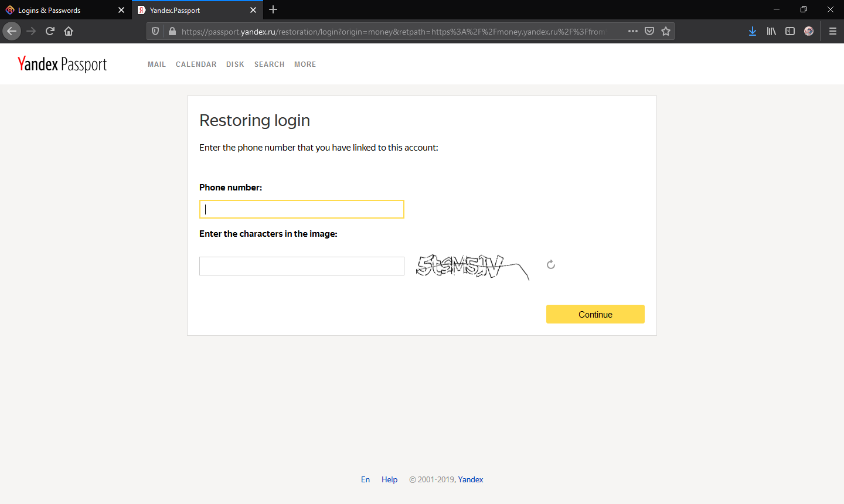This screenshot has height=504, width=844.
Task: Go to the browser home page
Action: click(x=69, y=31)
